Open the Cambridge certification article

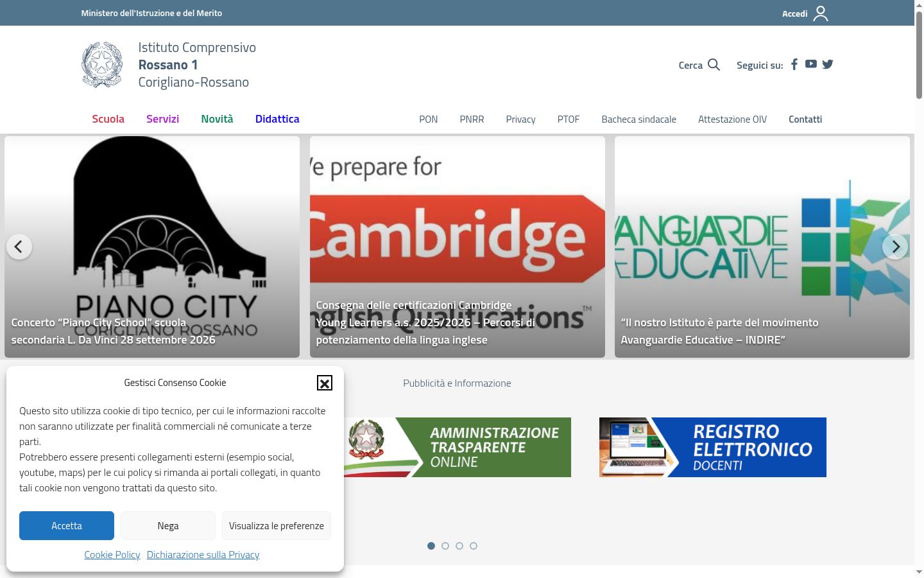coord(458,247)
